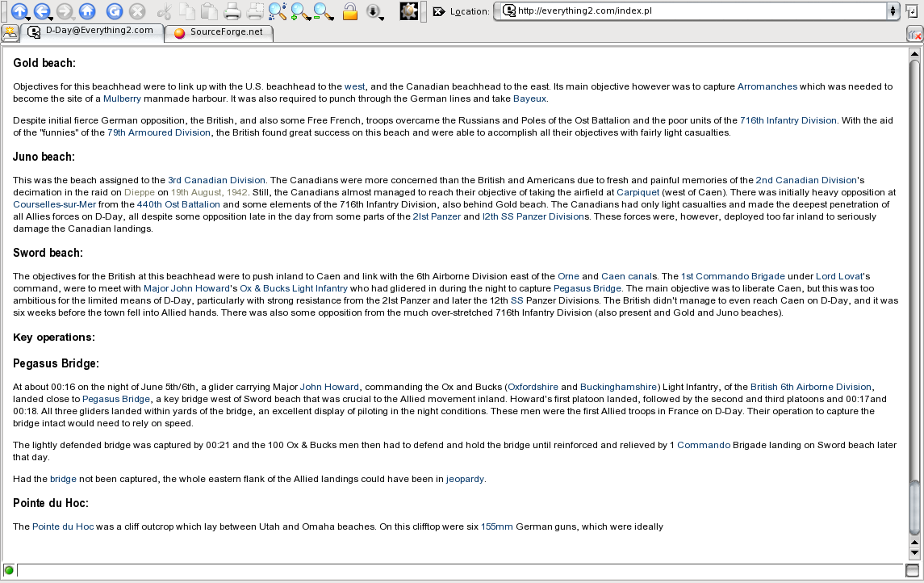The image size is (924, 583).
Task: Open the 716th Infantry Division link
Action: coord(788,120)
